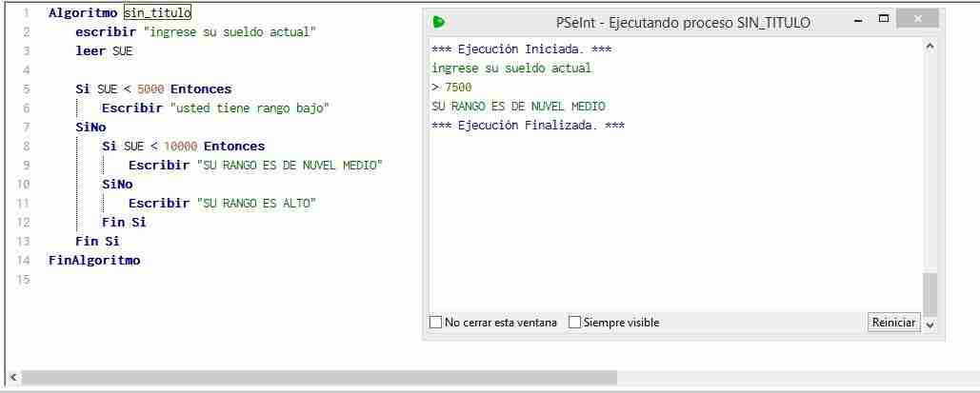
Task: Click the "usted tiene rango bajo" string
Action: click(250, 108)
